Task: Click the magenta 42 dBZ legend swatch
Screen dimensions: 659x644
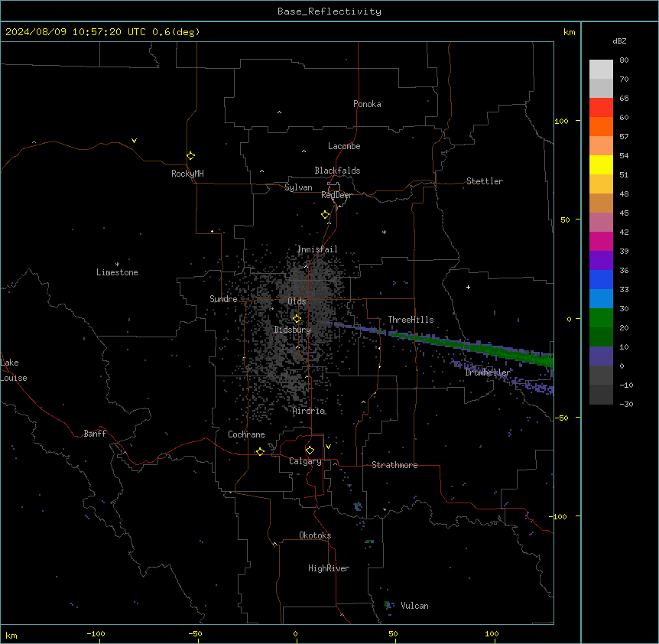Action: click(x=601, y=241)
